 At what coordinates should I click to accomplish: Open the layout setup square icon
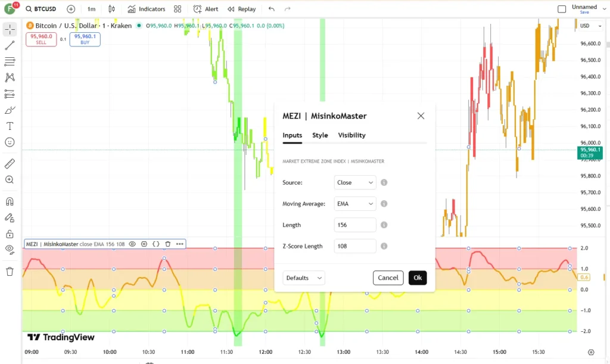562,9
